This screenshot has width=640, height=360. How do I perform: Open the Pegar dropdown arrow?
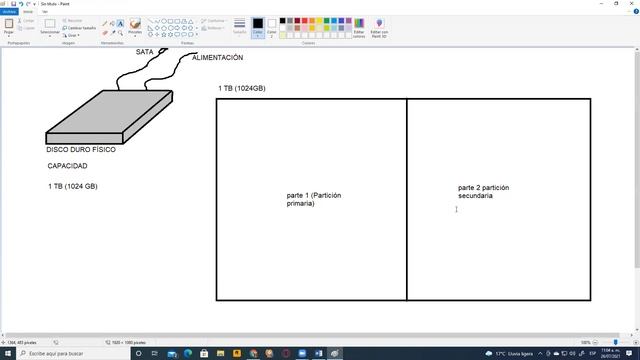(9, 36)
